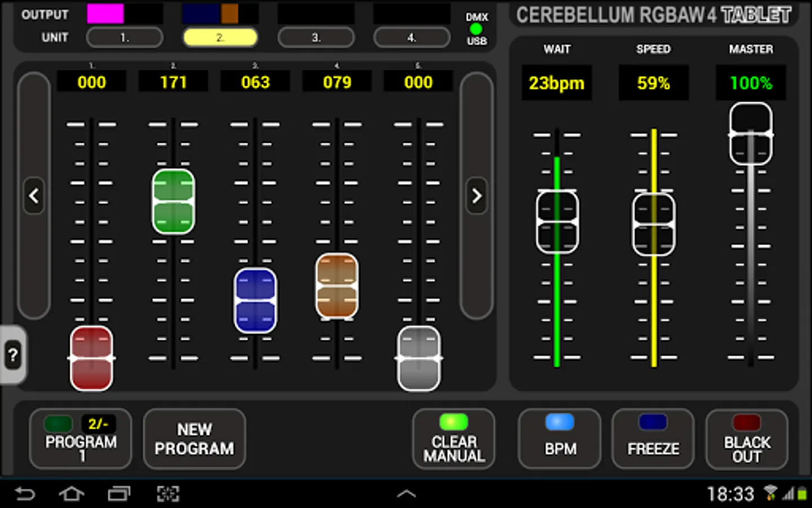Click empty output swatch above unit 4
812x508 pixels.
tap(412, 14)
